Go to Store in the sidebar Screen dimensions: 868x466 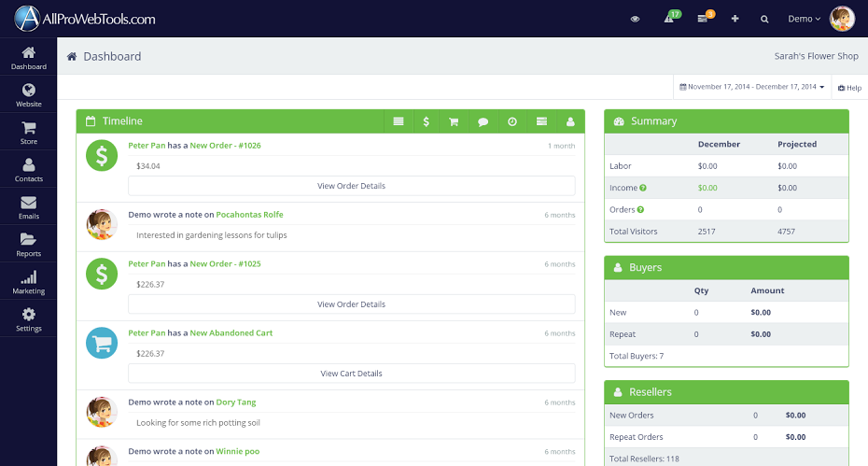pyautogui.click(x=28, y=133)
